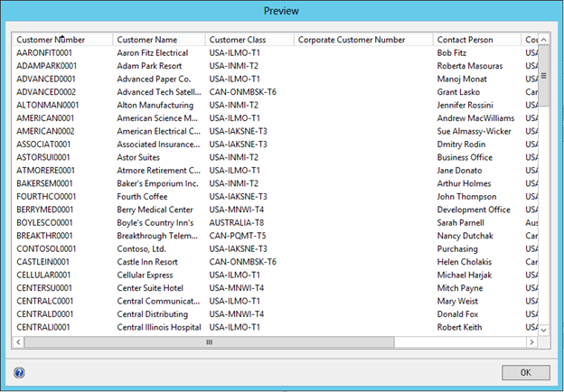Click customer name Castle Inn Resort
564x392 pixels.
(147, 262)
